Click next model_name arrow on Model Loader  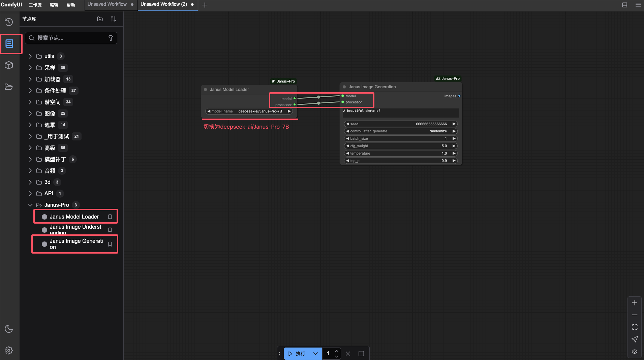tap(289, 111)
